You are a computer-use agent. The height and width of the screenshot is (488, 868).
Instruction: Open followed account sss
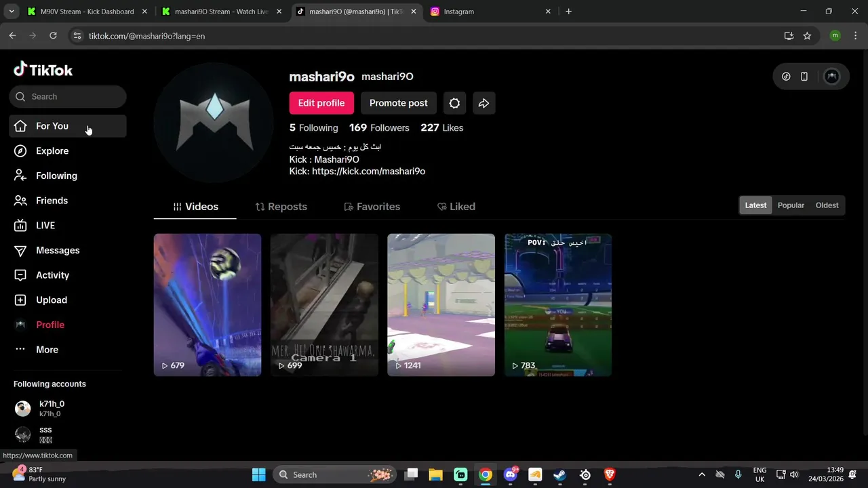point(68,434)
